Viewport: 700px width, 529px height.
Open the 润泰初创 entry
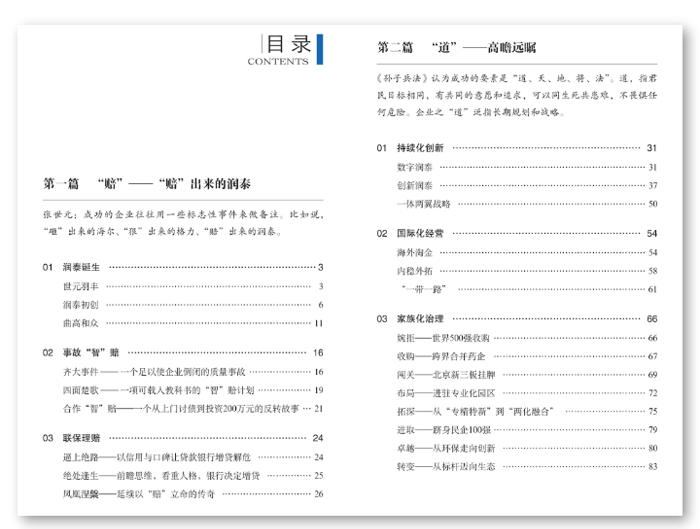pos(79,304)
